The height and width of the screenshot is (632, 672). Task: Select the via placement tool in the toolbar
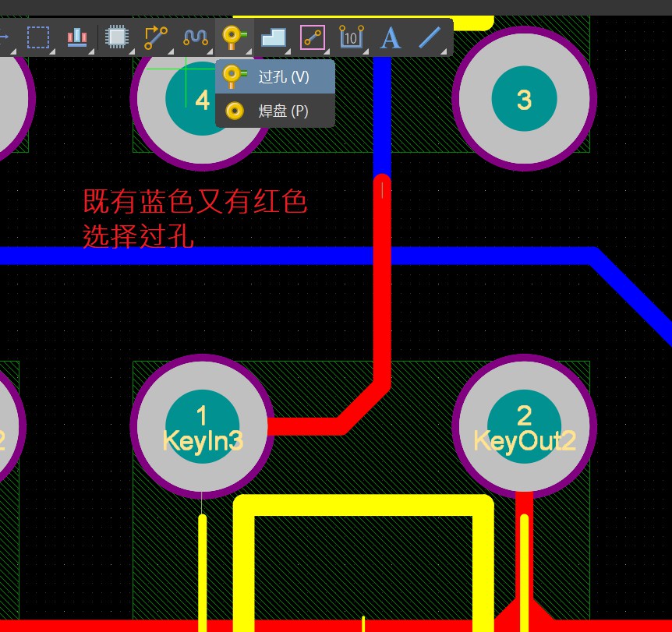pyautogui.click(x=232, y=36)
